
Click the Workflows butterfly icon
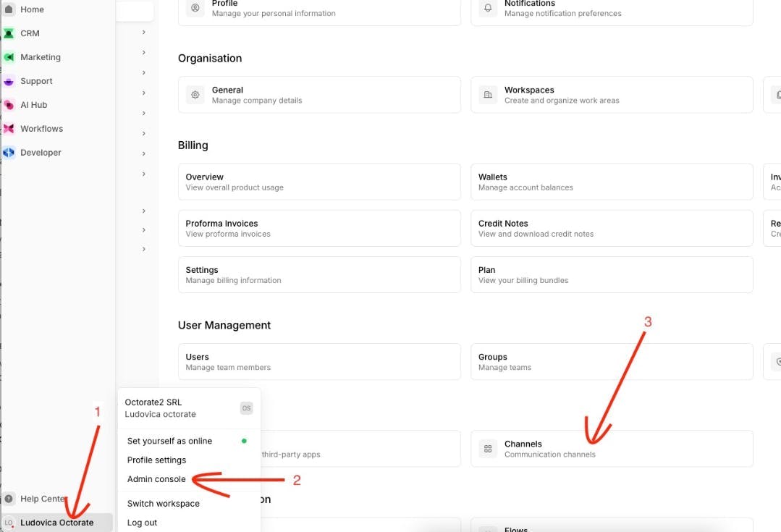pos(9,129)
